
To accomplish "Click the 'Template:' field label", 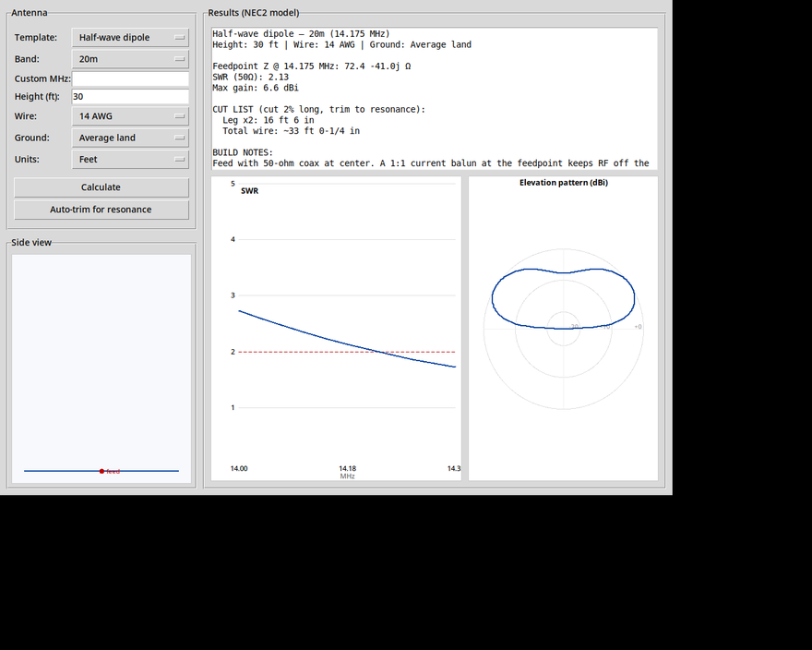I will [x=36, y=37].
